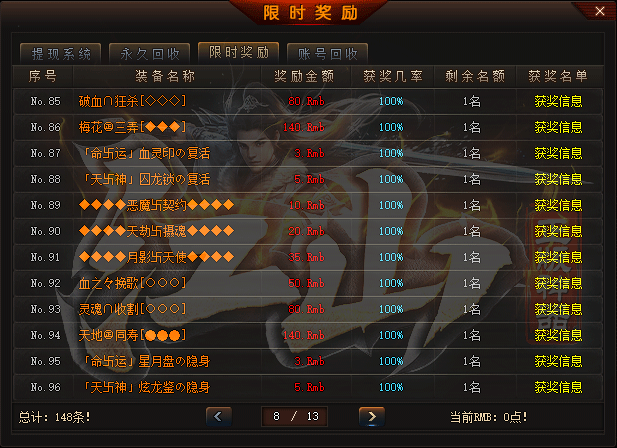617x448 pixels.
Task: Open 获奖信息 for No.96 炫龙鉴
Action: coord(558,387)
